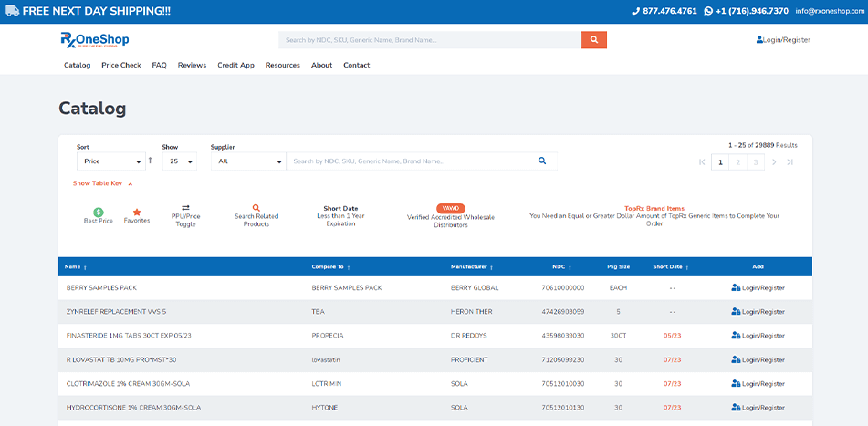Image resolution: width=868 pixels, height=426 pixels.
Task: Click the Search Related Products magnifier icon
Action: [x=256, y=207]
